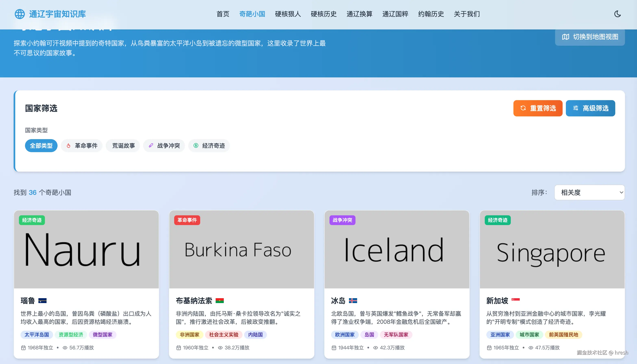Toggle the 荒诞故事 filter chip
637x364 pixels.
(x=123, y=145)
